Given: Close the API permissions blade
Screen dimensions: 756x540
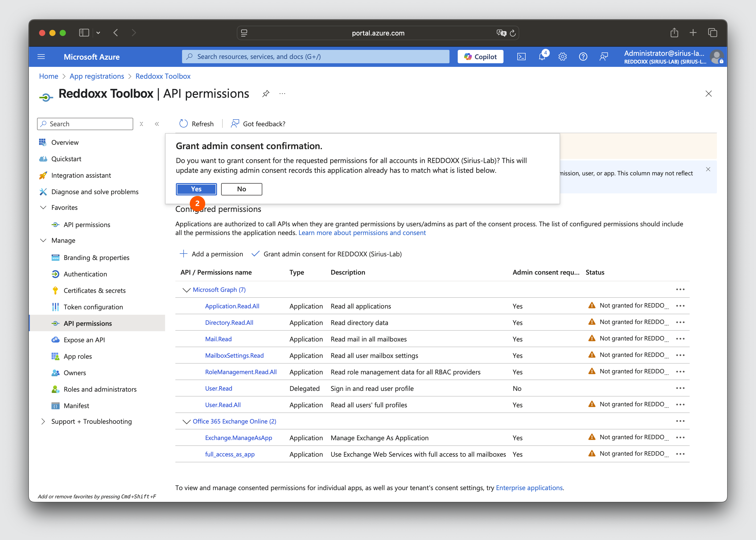Looking at the screenshot, I should pos(708,94).
